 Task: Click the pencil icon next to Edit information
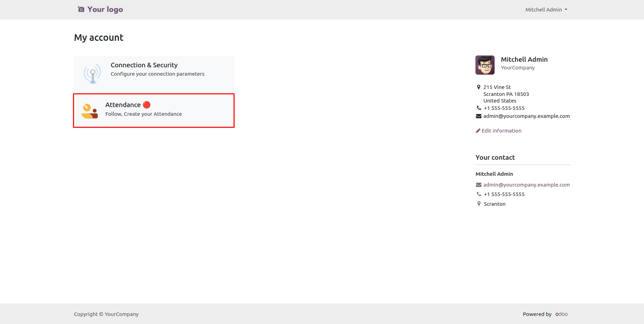[x=478, y=131]
